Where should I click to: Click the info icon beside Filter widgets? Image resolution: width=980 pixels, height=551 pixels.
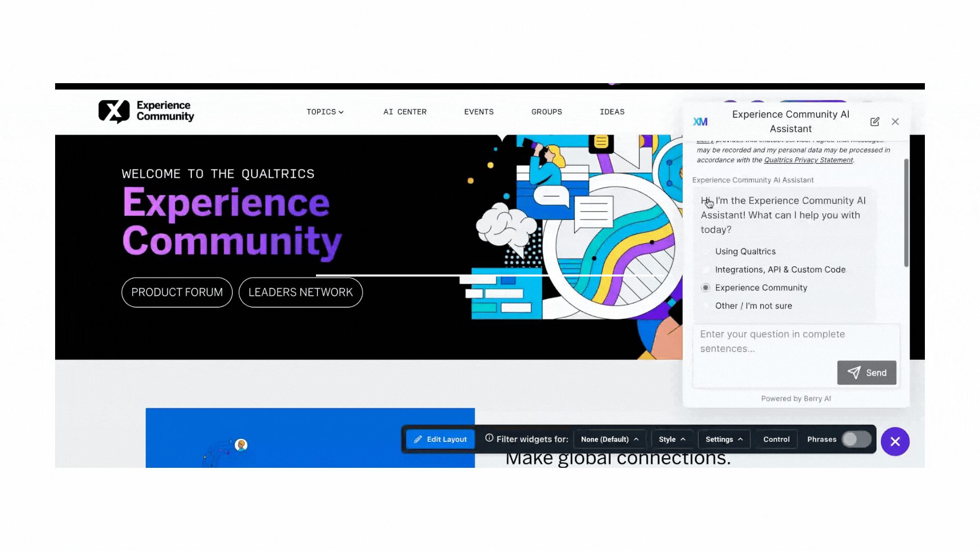[489, 438]
